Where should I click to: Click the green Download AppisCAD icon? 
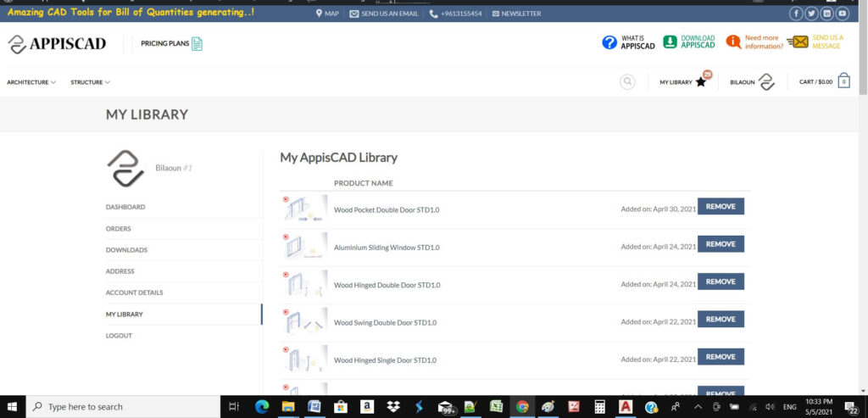point(670,42)
